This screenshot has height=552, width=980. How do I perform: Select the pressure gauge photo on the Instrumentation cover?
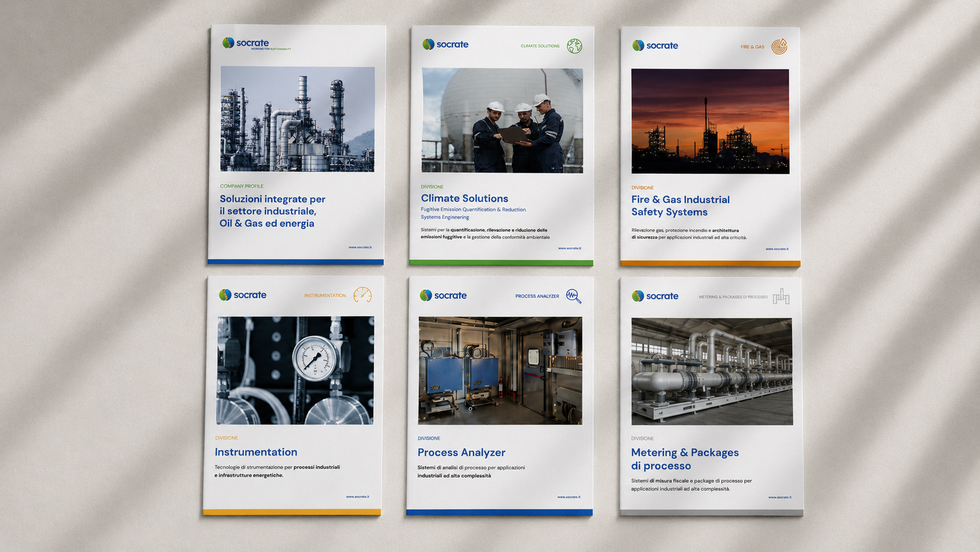pos(295,370)
